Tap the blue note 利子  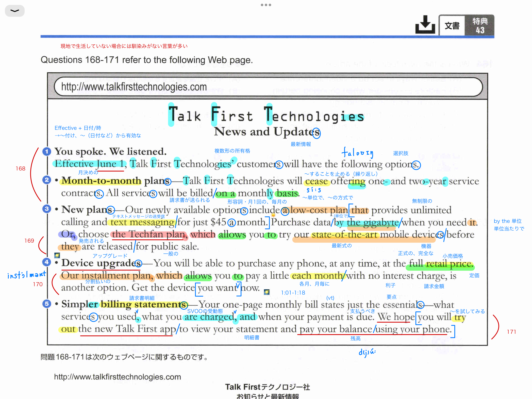click(x=390, y=285)
